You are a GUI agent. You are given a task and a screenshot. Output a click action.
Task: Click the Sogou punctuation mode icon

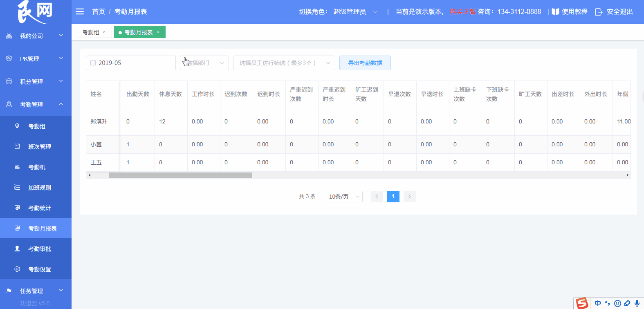608,303
